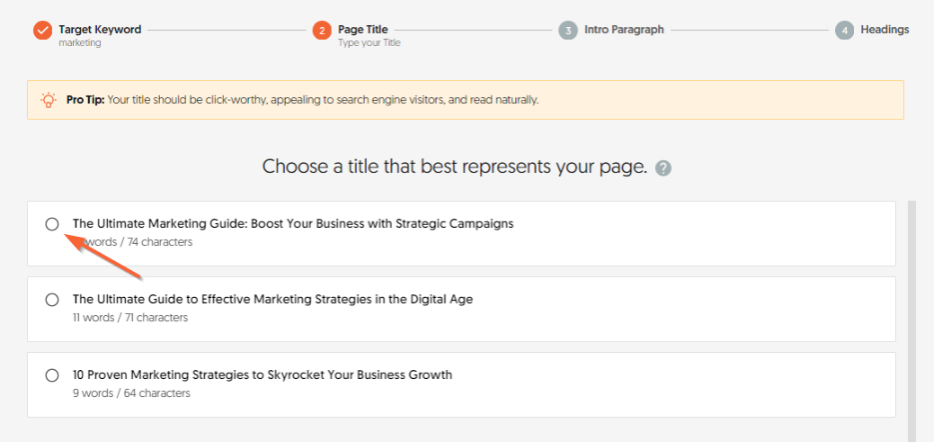936x442 pixels.
Task: Click the Target Keyword completed checkmark icon
Action: coord(42,30)
